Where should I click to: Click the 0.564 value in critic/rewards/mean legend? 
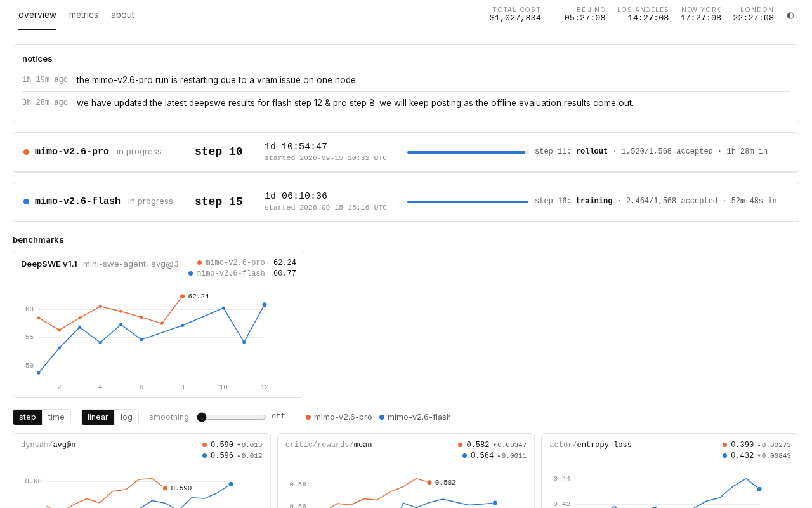[x=482, y=456]
